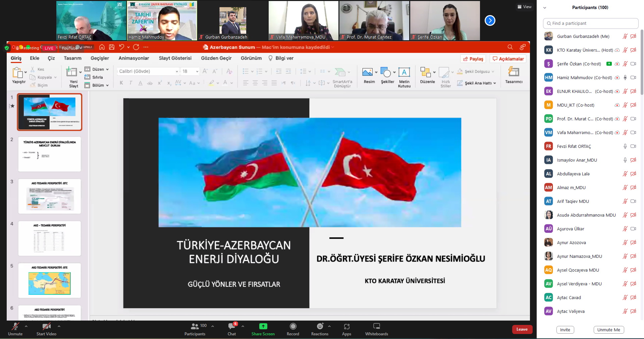Click Paylaş button in PowerPoint
Screen dimensions: 644x339
click(x=473, y=59)
